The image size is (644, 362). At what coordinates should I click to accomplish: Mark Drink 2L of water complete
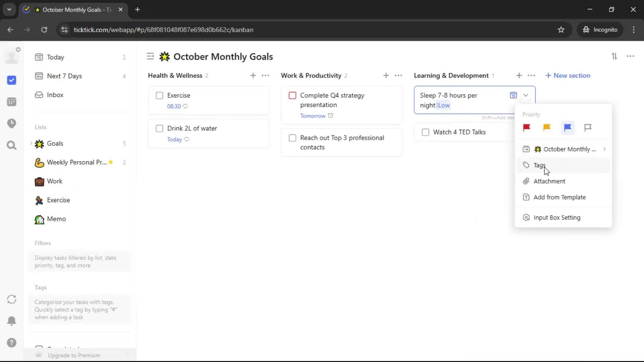click(160, 128)
